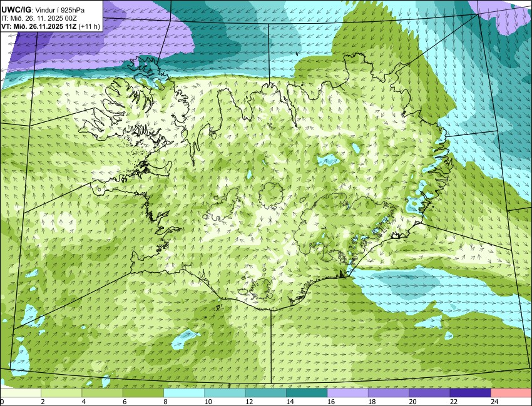
Task: Click the legend value '22'
Action: [453, 402]
